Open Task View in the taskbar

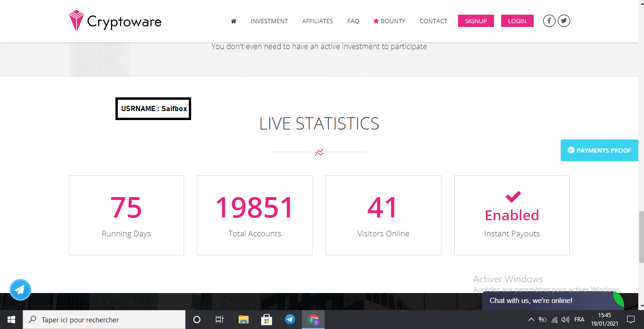220,320
